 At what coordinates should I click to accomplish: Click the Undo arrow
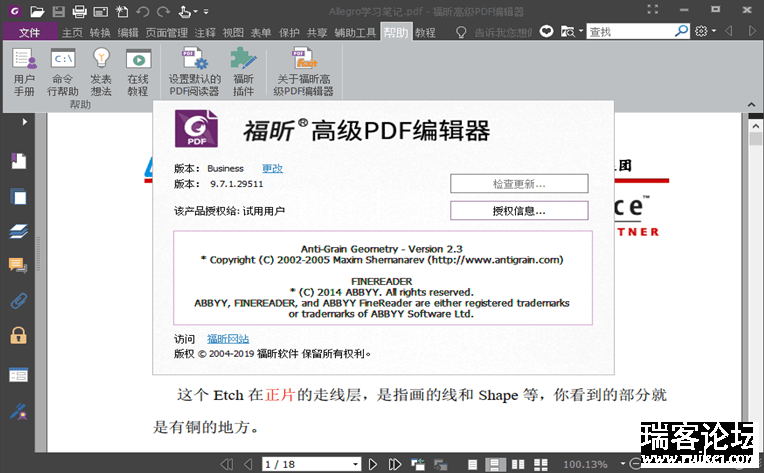[142, 11]
